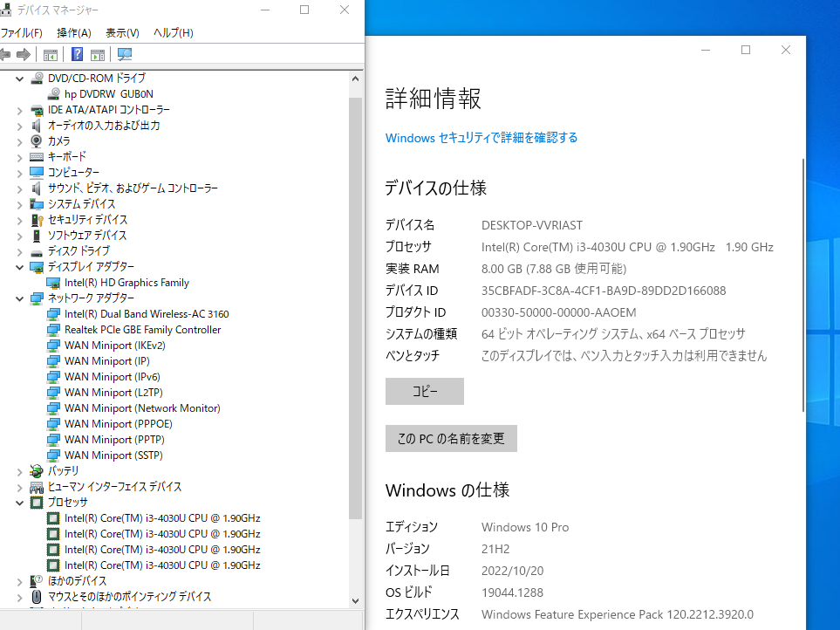840x630 pixels.
Task: Click the Forward arrow in Device Manager toolbar
Action: pyautogui.click(x=24, y=54)
